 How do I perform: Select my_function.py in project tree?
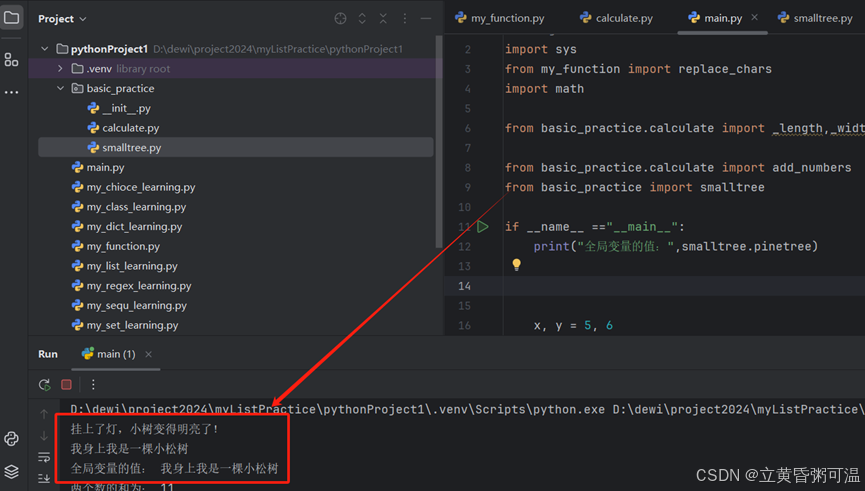[115, 246]
